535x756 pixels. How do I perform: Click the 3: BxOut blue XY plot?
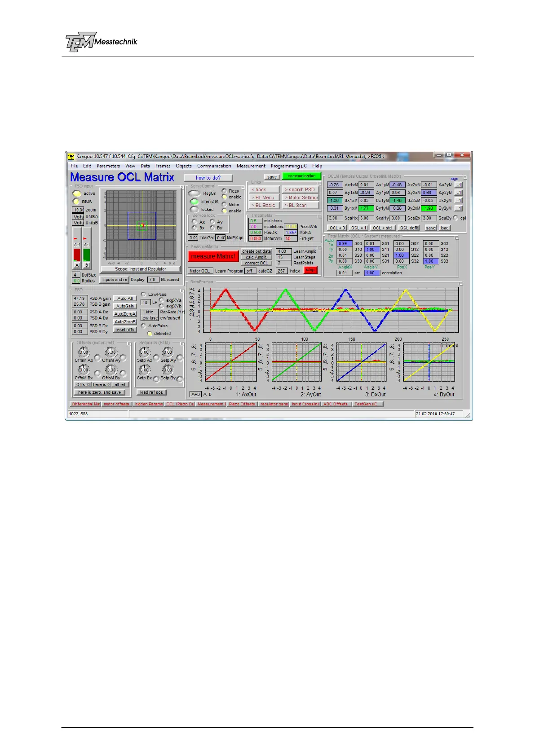click(x=361, y=362)
